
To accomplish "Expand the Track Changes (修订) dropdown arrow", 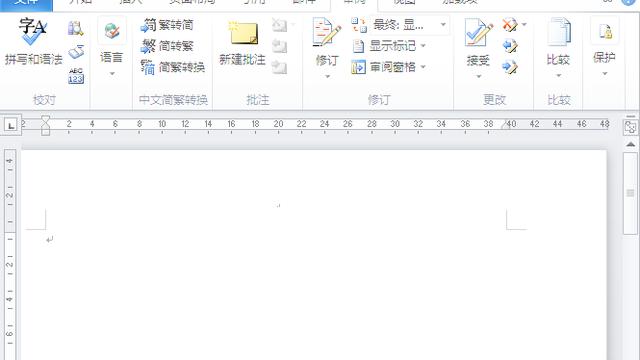I will [x=327, y=76].
